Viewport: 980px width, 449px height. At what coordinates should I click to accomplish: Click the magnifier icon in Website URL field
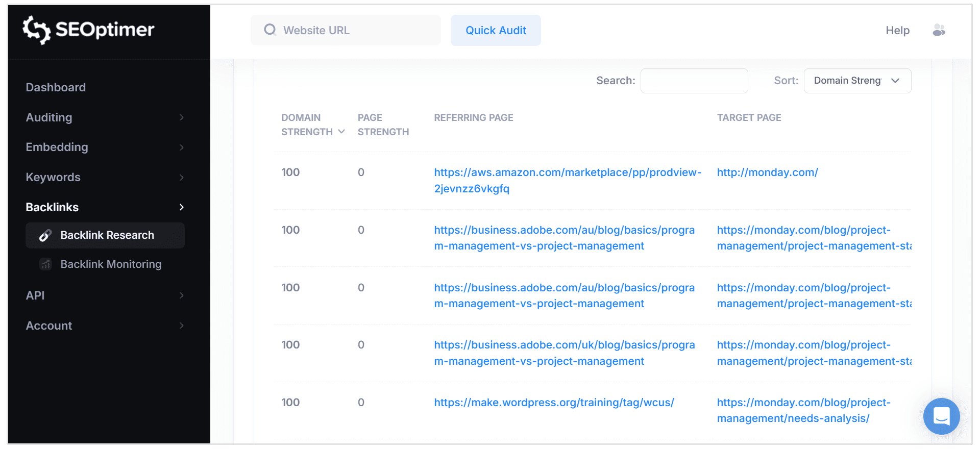point(269,30)
